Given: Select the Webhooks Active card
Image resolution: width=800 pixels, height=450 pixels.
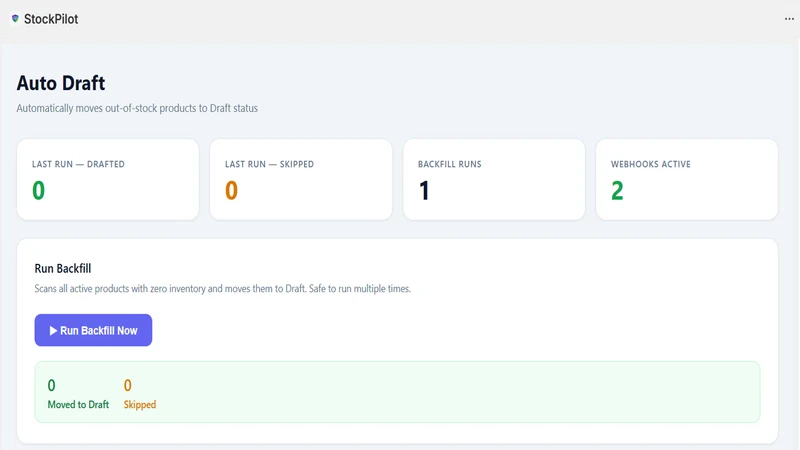Looking at the screenshot, I should (687, 180).
